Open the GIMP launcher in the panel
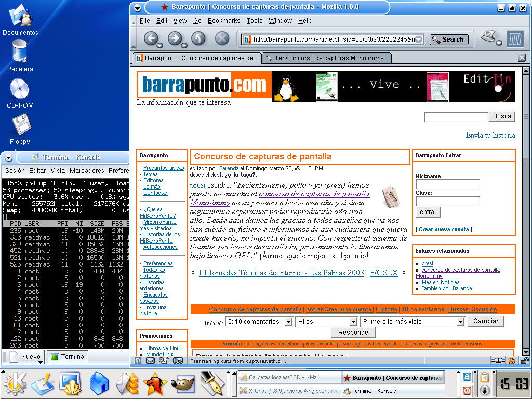The height and width of the screenshot is (399, 532). click(x=183, y=385)
